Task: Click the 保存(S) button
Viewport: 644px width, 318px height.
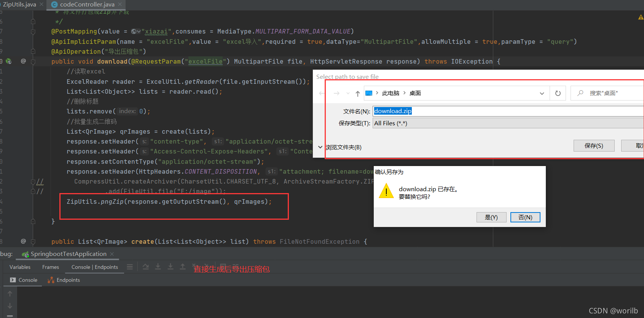Action: 594,146
